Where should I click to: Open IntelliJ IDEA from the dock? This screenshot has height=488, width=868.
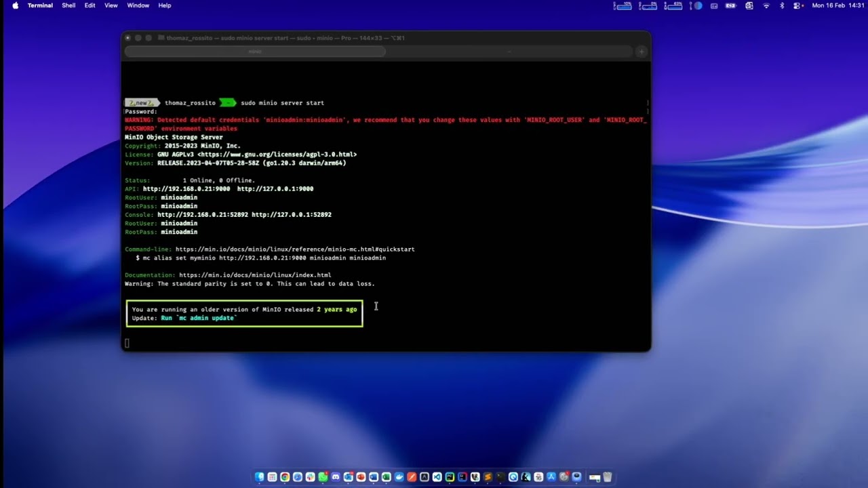point(462,477)
